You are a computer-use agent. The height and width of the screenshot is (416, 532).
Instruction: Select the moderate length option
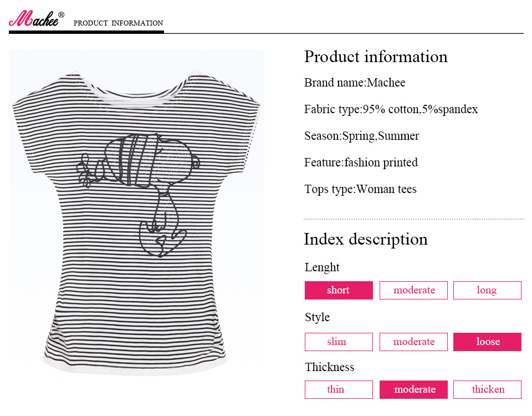(x=413, y=290)
